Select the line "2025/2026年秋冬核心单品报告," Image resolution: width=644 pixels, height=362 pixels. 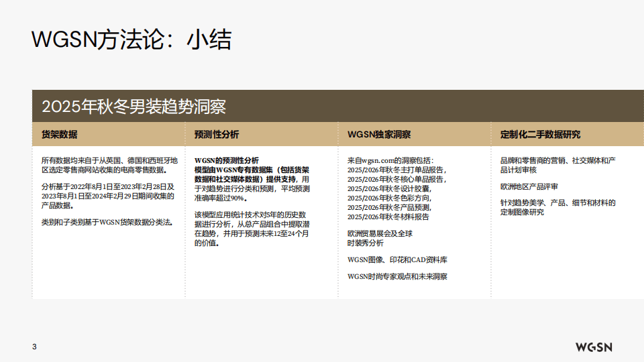396,180
